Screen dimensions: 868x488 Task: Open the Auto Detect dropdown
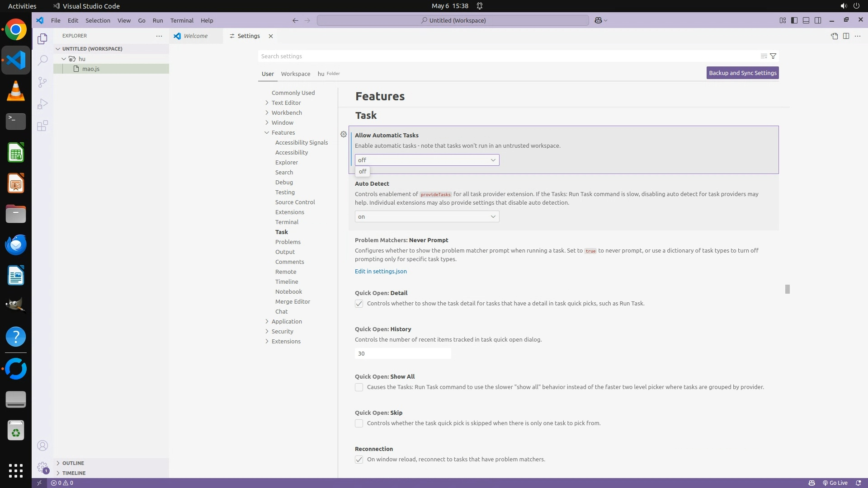click(x=427, y=216)
